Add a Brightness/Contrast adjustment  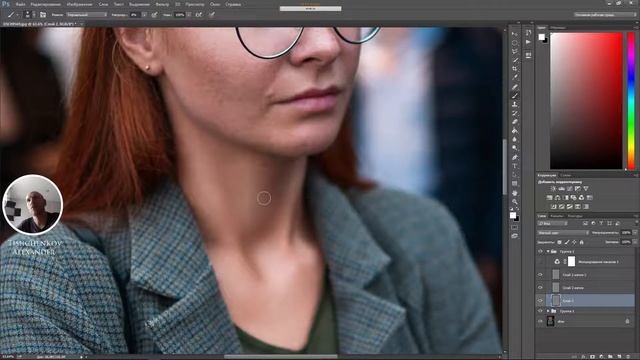(x=553, y=189)
